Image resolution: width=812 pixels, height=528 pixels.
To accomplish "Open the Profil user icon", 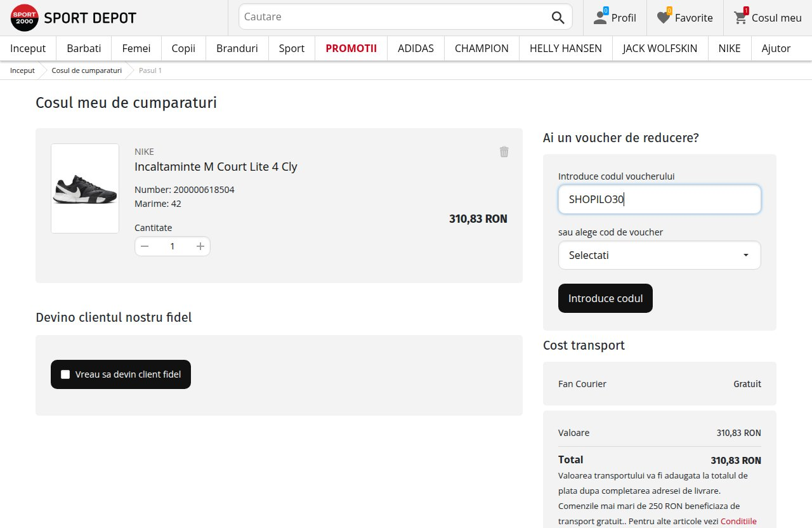I will pyautogui.click(x=600, y=18).
